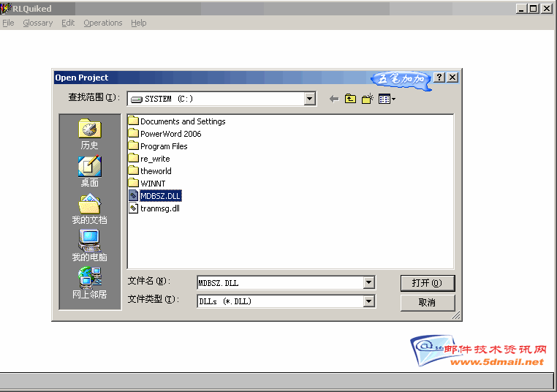Click the Open (打开) button
This screenshot has height=392, width=557.
(x=428, y=283)
